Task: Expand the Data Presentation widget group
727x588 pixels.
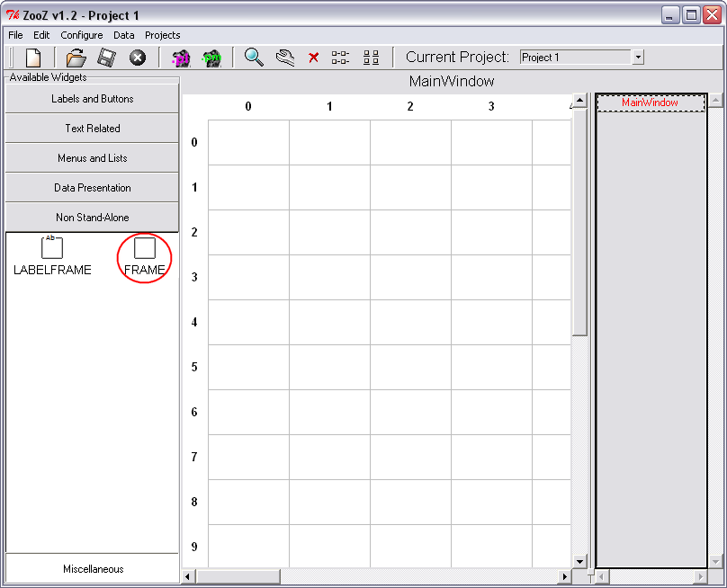Action: pos(92,188)
